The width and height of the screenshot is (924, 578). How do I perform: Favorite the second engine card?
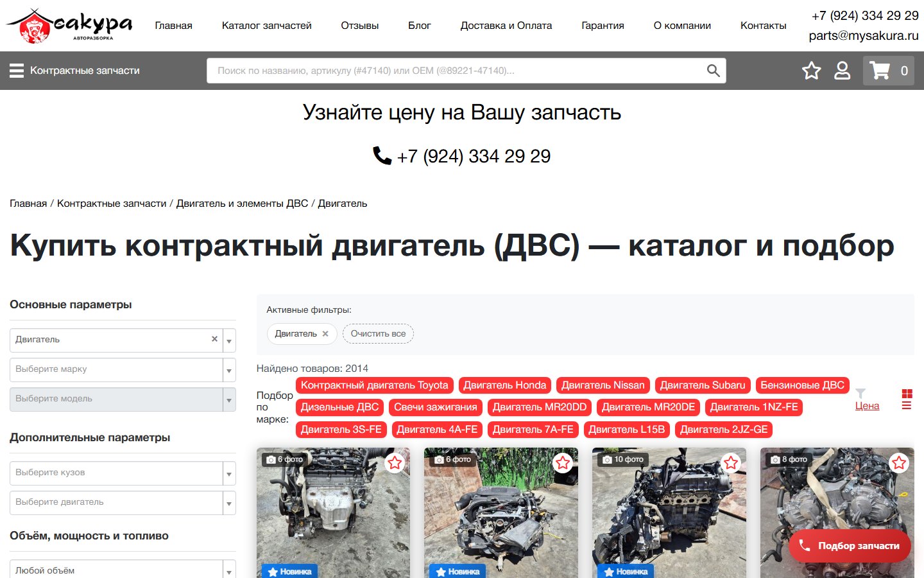click(563, 462)
